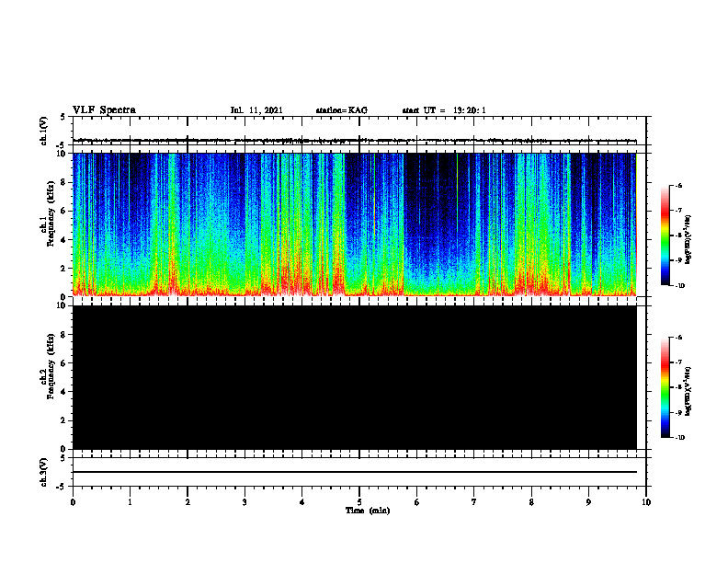728x563 pixels.
Task: Click the time axis tick label "1"
Action: click(130, 502)
